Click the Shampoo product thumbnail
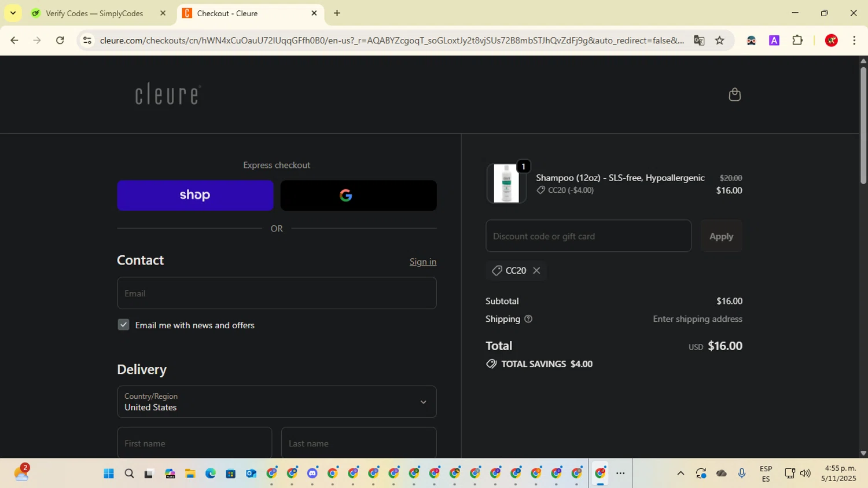Image resolution: width=868 pixels, height=488 pixels. point(506,184)
